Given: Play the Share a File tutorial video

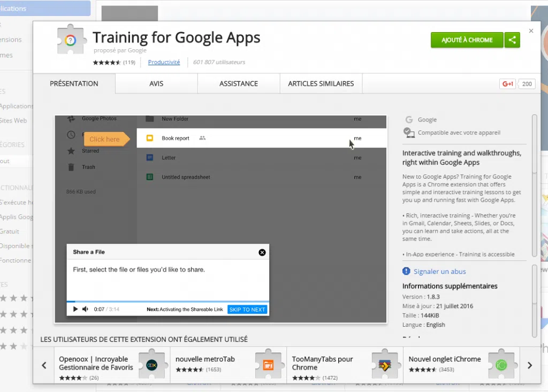Looking at the screenshot, I should [75, 309].
